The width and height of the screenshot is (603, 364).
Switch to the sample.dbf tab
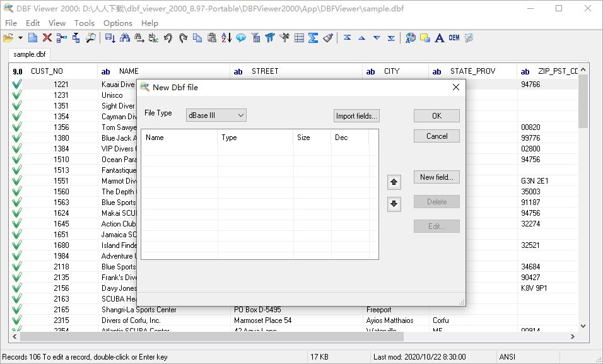[29, 54]
